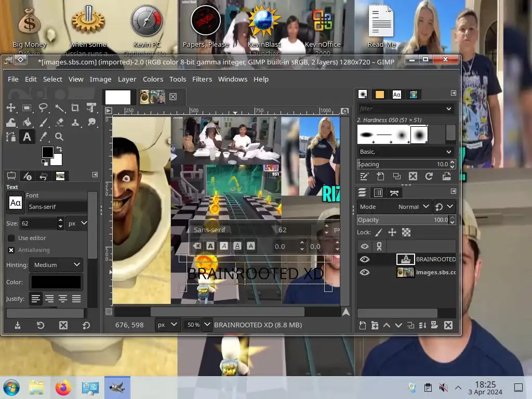Viewport: 532px width, 399px height.
Task: Set justify to left alignment
Action: 36,299
